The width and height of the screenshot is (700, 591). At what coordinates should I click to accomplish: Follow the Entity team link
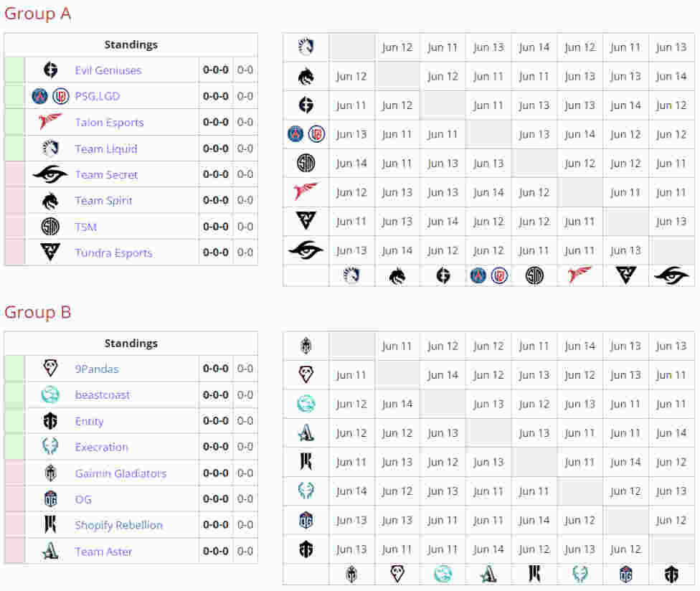click(x=89, y=421)
